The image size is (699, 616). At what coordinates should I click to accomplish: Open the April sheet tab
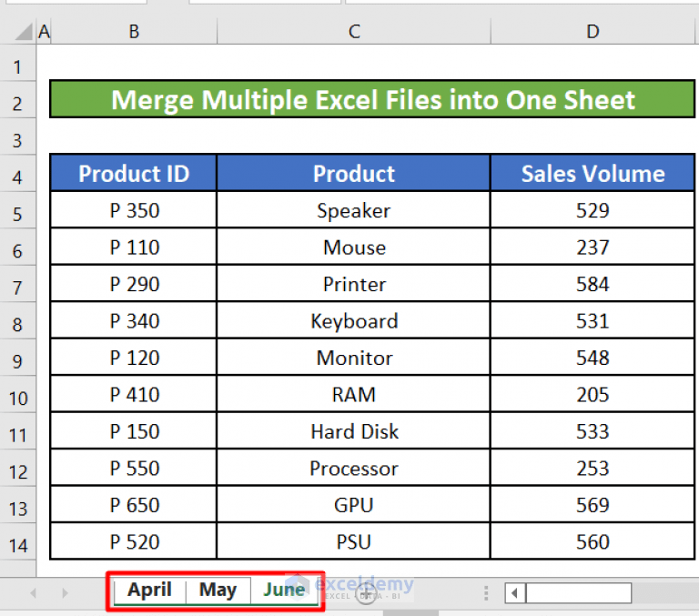(x=149, y=591)
